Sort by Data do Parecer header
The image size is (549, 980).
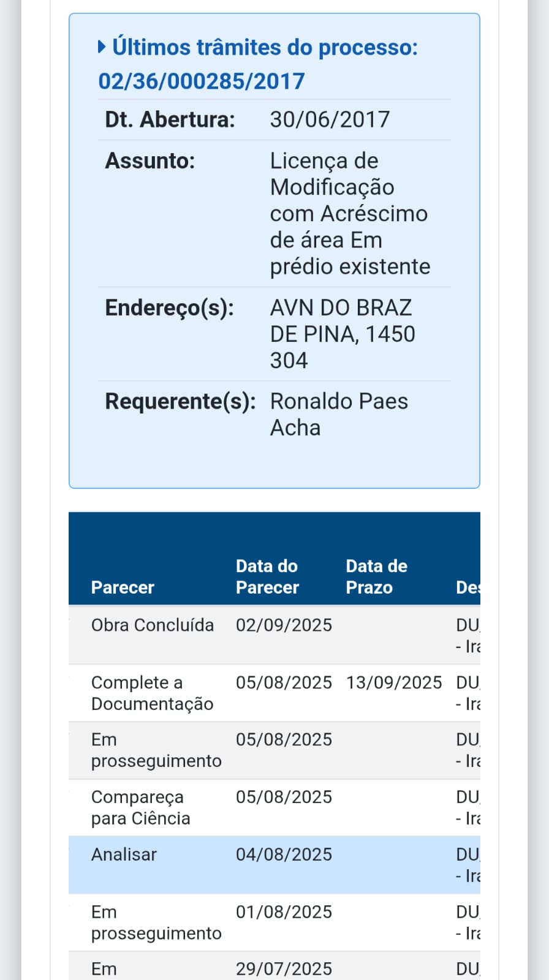(x=267, y=576)
